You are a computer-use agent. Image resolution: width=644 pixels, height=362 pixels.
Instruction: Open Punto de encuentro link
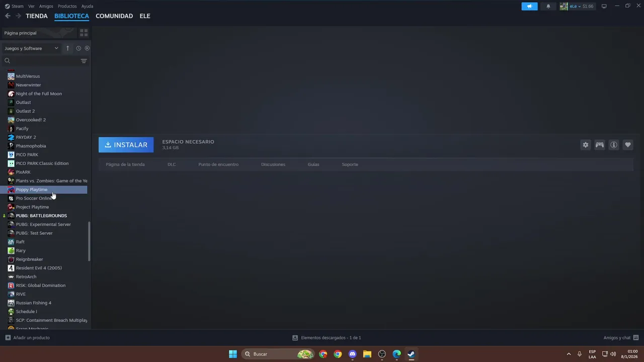218,164
